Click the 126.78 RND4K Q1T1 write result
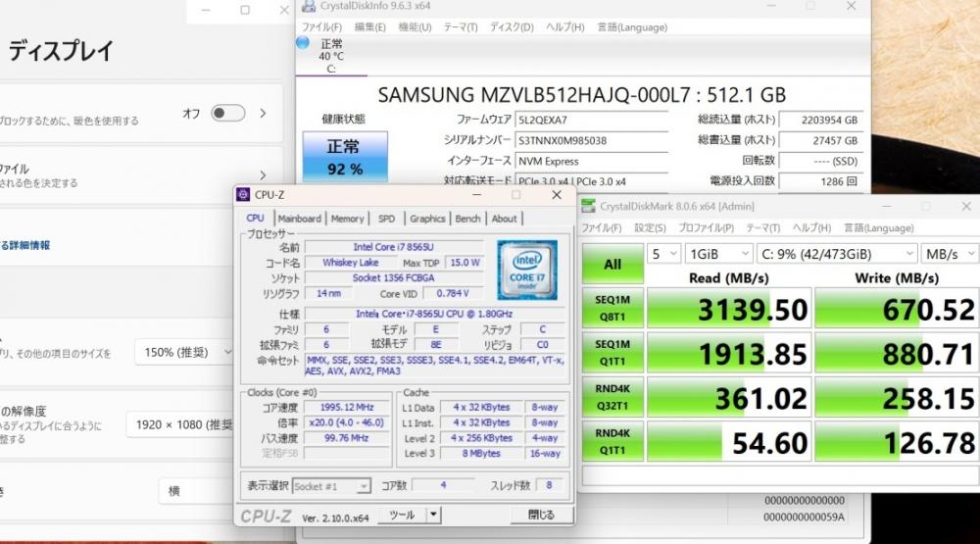Screen dimensions: 980x544 897,442
